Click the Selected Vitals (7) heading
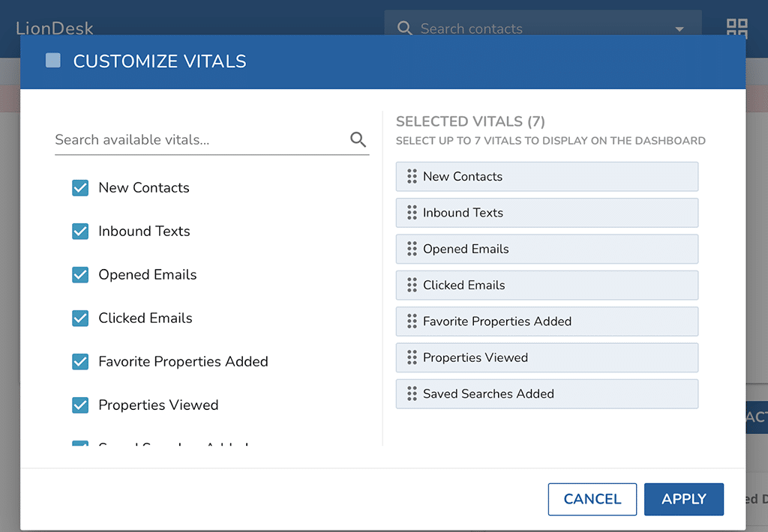 [470, 121]
